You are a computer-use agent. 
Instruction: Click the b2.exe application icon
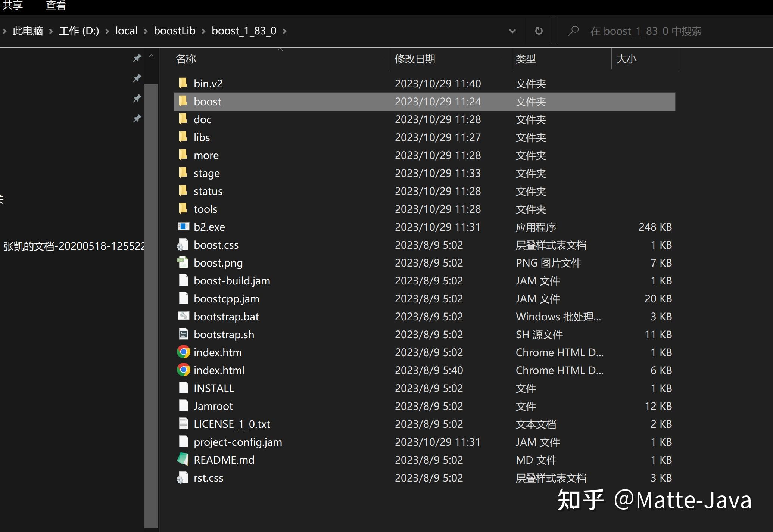pyautogui.click(x=183, y=227)
